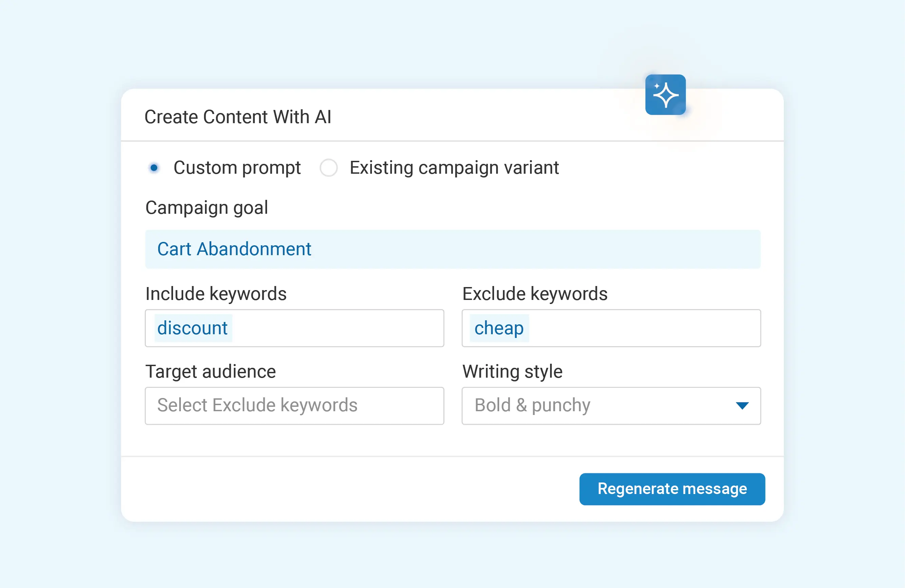Screen dimensions: 905x588
Task: Click the sparkle icon in the top-right corner
Action: (x=666, y=95)
